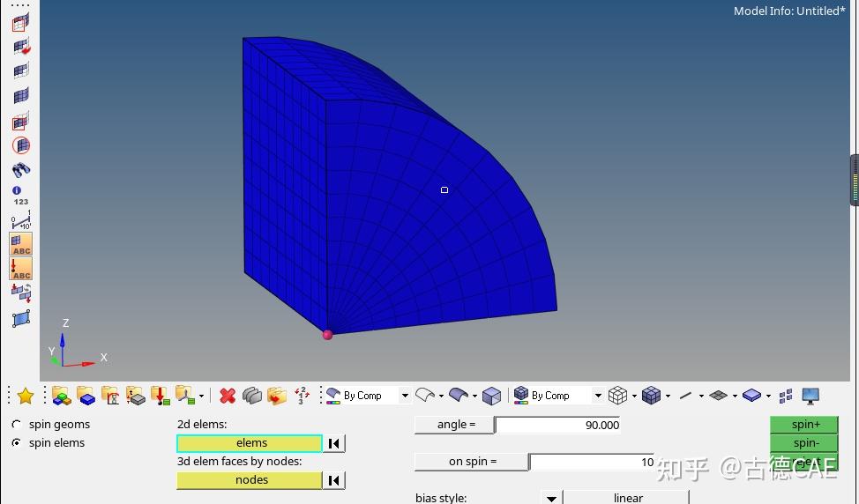
Task: Click the blue slab 3D representation icon
Action: point(751,395)
